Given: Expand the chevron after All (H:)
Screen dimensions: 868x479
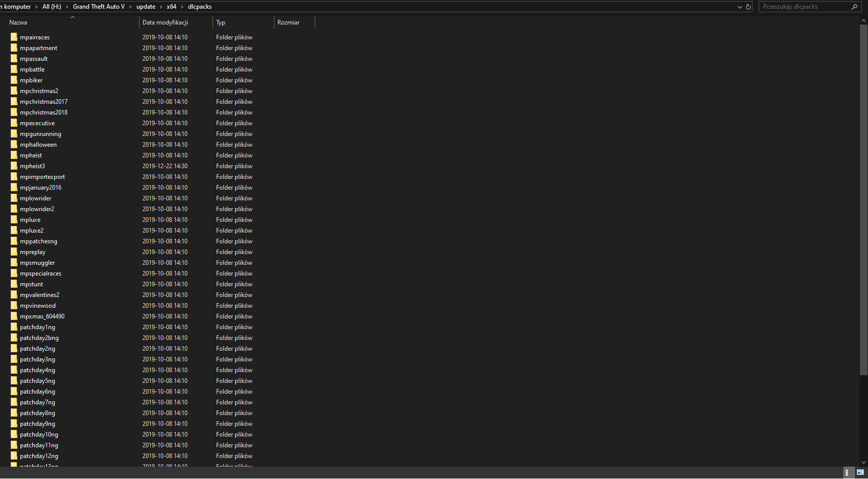Looking at the screenshot, I should tap(67, 7).
